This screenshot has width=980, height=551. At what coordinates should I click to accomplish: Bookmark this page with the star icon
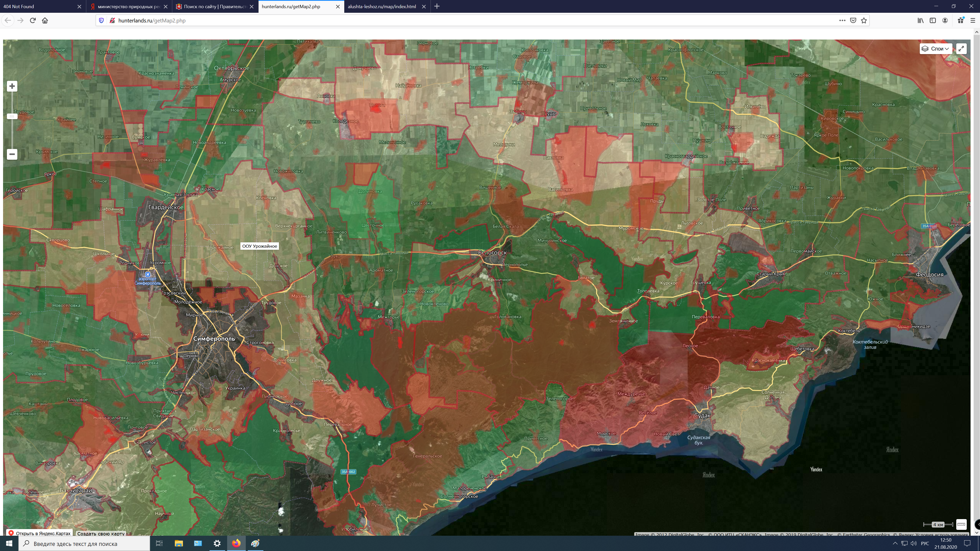[x=864, y=20]
